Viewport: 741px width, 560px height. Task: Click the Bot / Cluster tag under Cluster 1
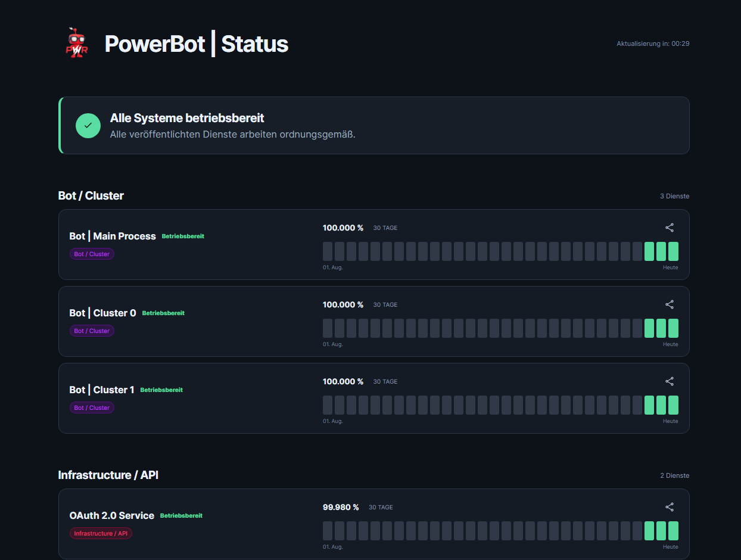click(x=92, y=407)
